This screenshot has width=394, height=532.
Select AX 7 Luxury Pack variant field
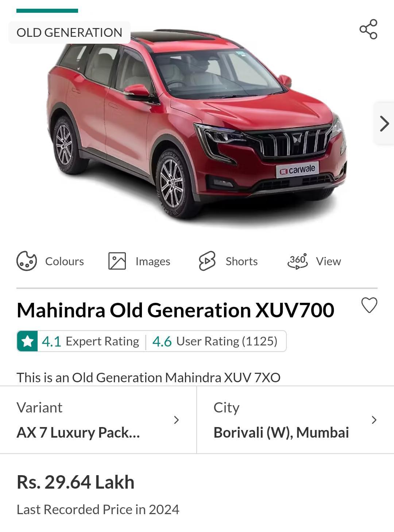coord(98,420)
